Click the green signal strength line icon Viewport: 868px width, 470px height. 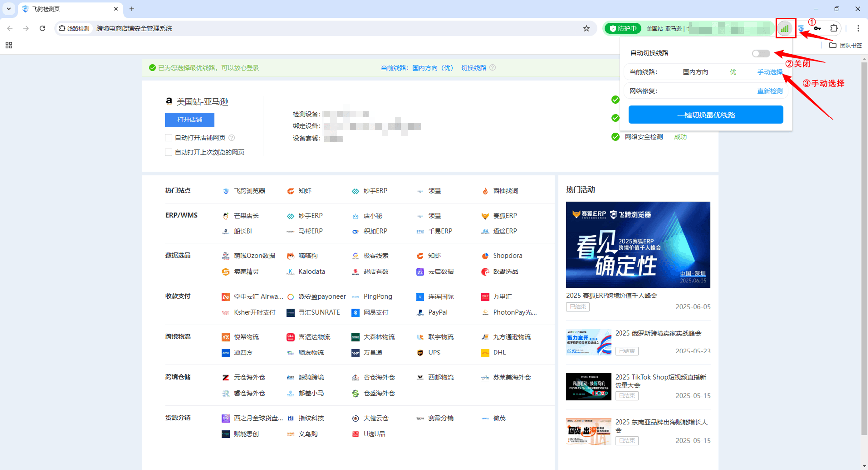(785, 28)
